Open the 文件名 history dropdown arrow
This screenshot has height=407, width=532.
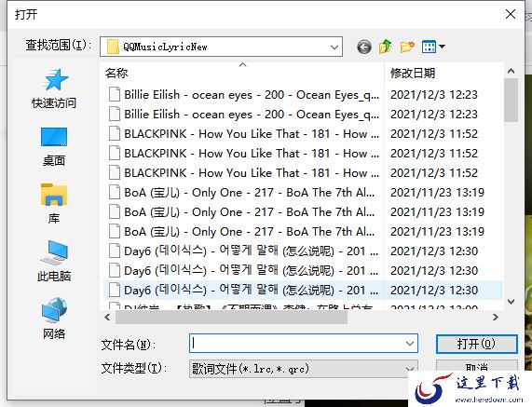[410, 344]
